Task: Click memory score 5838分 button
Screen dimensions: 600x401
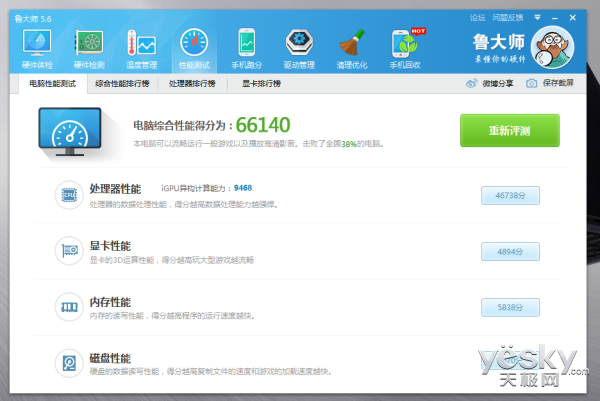Action: tap(510, 308)
